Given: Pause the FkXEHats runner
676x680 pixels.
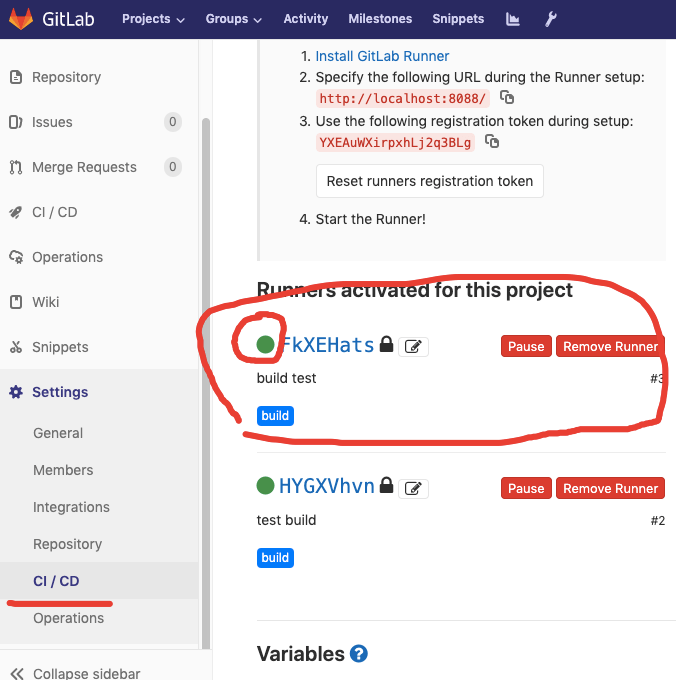Looking at the screenshot, I should click(526, 346).
